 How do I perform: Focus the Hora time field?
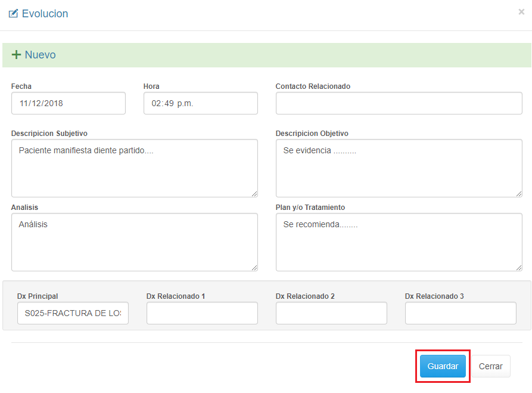(200, 103)
